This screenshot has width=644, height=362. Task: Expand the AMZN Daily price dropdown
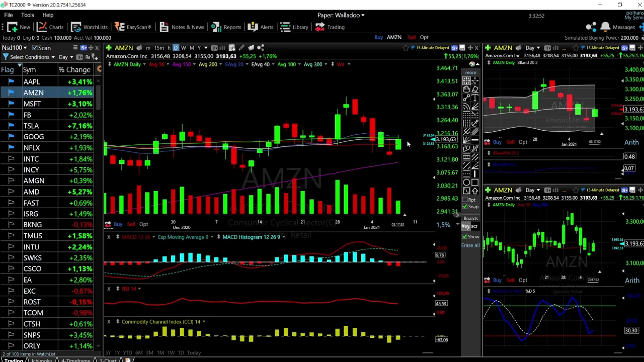click(x=144, y=64)
